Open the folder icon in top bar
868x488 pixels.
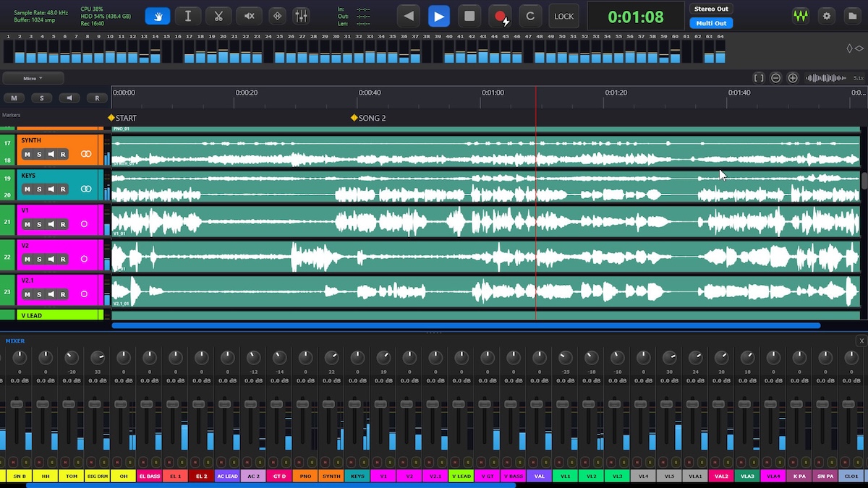pyautogui.click(x=851, y=16)
